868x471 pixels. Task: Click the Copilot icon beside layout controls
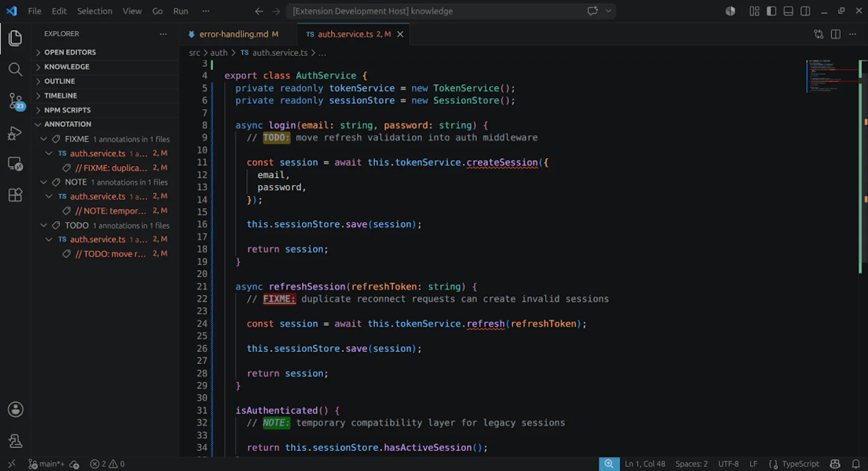730,11
